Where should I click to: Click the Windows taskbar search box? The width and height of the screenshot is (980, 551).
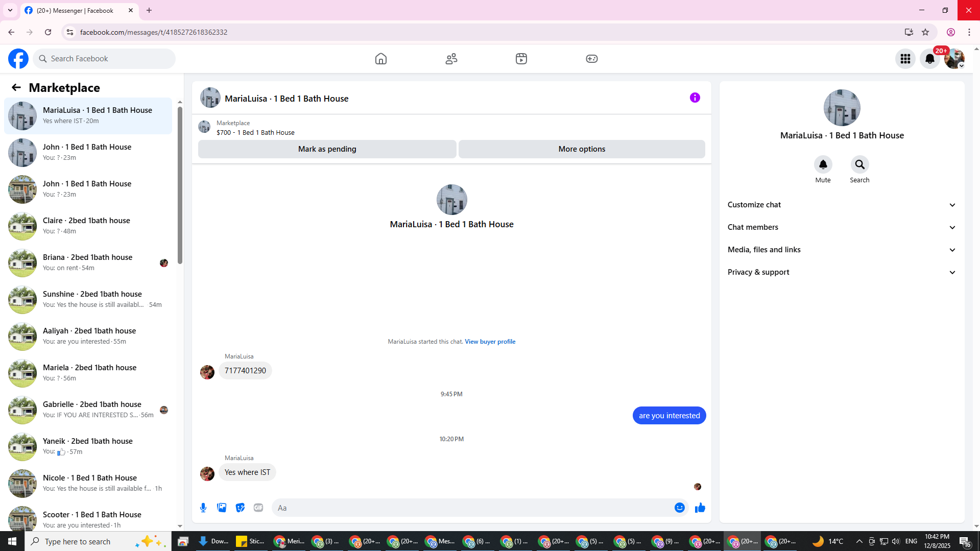(98, 541)
